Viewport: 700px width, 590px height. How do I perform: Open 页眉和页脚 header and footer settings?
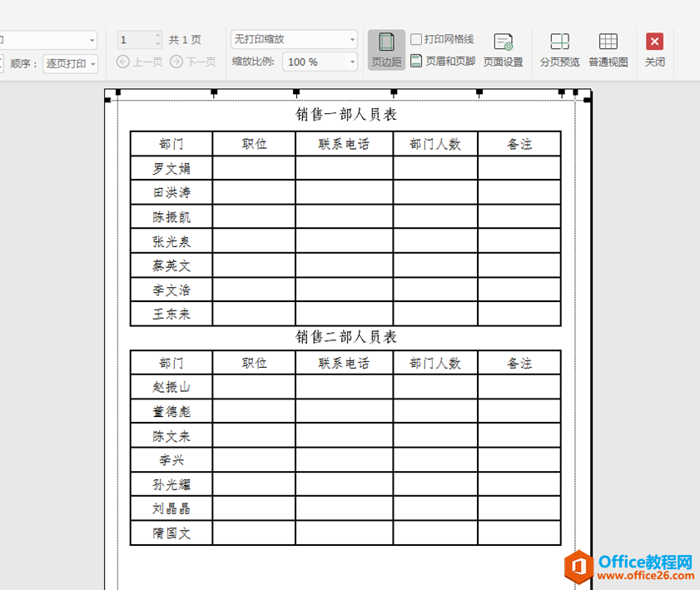click(443, 61)
